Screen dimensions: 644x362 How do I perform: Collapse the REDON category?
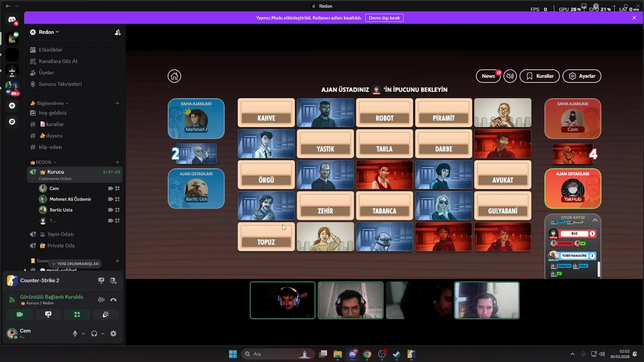click(x=43, y=162)
